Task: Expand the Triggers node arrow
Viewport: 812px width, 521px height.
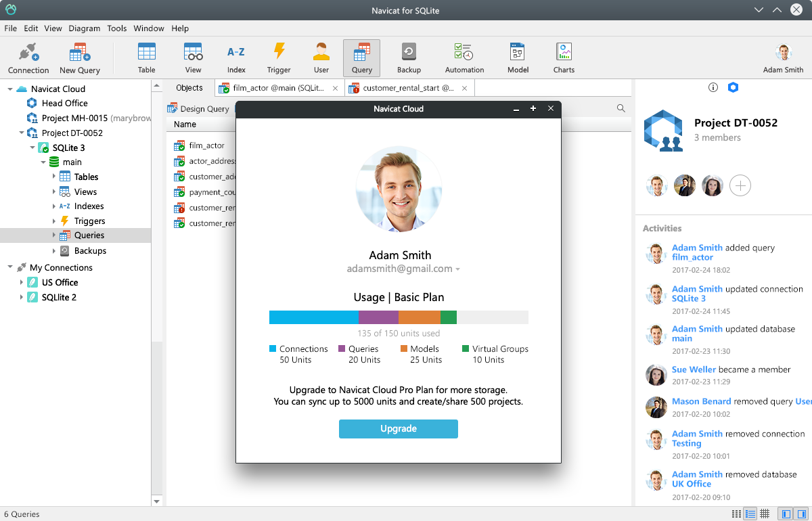Action: pyautogui.click(x=54, y=221)
